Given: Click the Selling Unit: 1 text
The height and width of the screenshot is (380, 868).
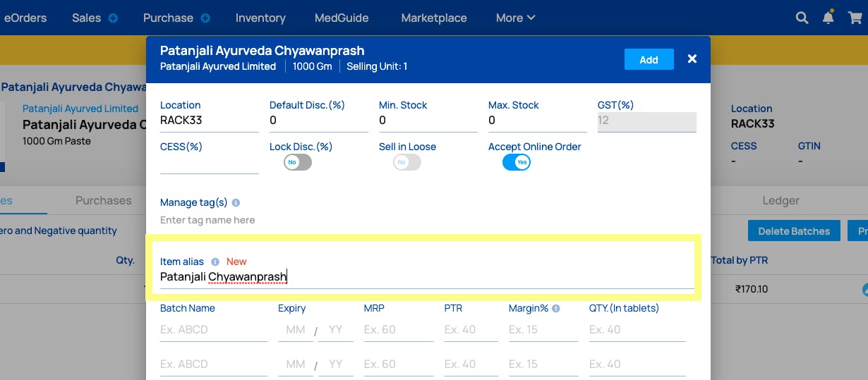Looking at the screenshot, I should tap(377, 66).
